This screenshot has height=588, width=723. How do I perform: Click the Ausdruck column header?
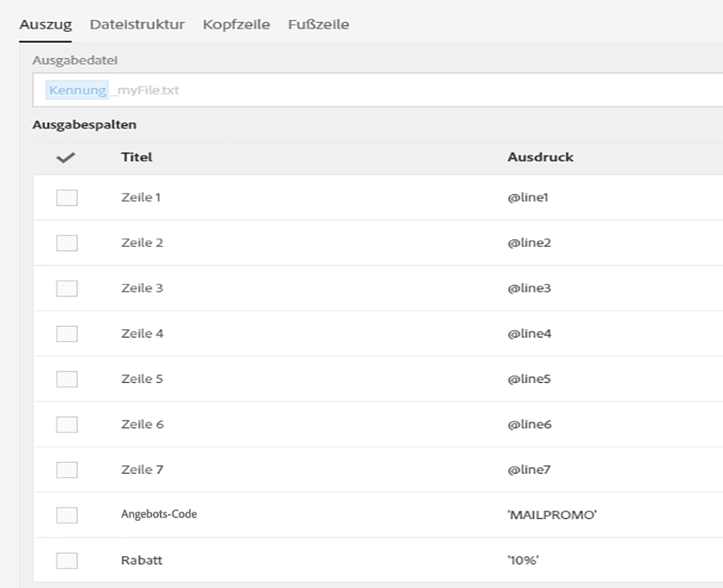point(540,158)
